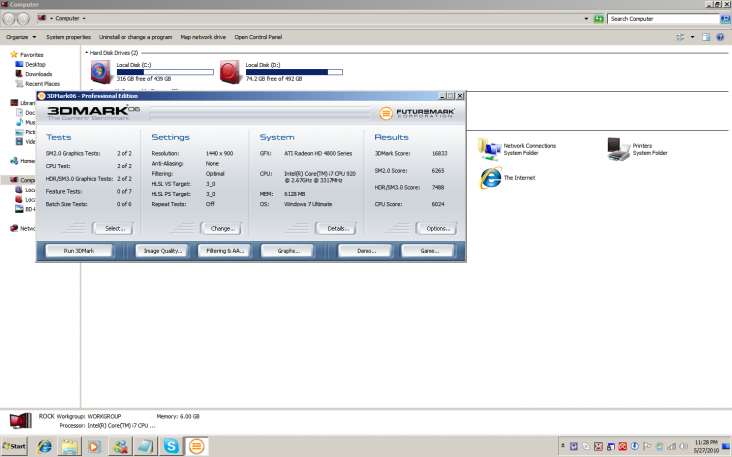Click the Explorer Forward button
Screen dimensions: 732x457
[x=23, y=19]
